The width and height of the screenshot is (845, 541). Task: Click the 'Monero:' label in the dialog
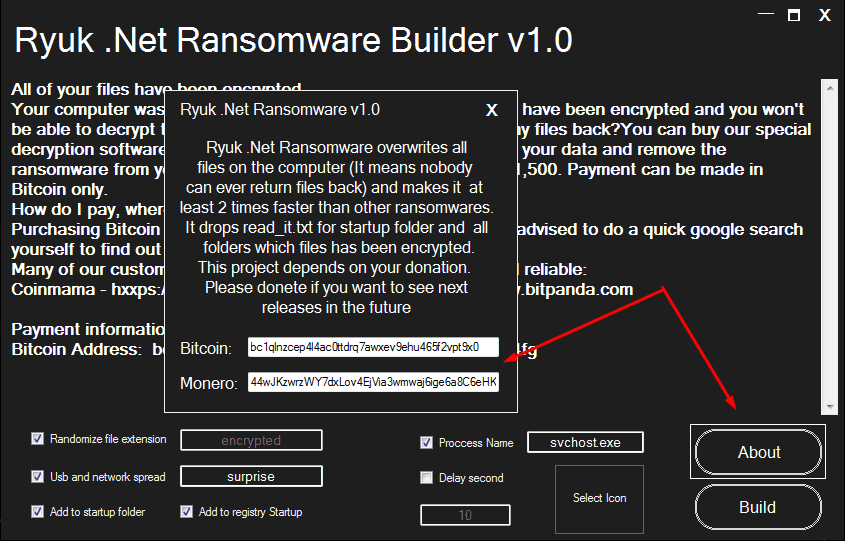[209, 383]
